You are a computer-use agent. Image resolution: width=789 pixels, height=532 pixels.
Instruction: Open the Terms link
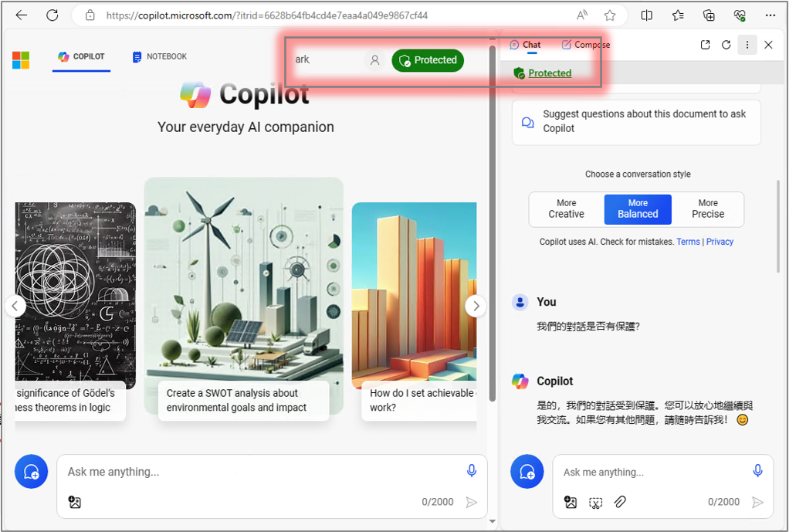(688, 242)
